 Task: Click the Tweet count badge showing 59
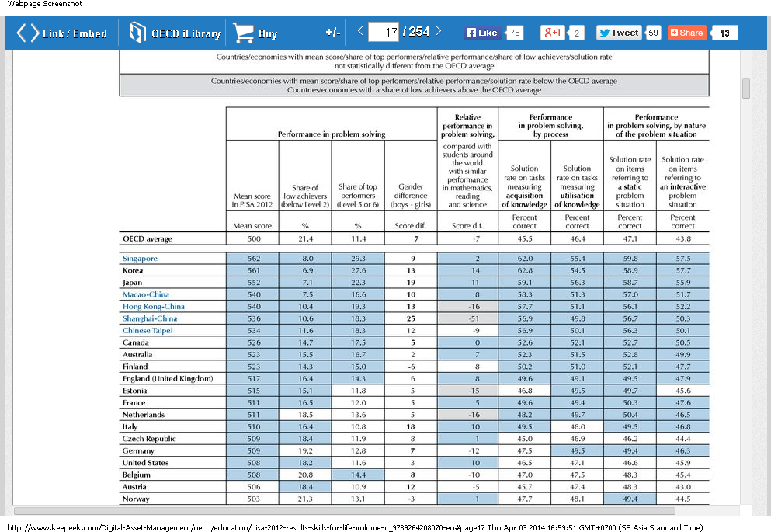pos(653,33)
